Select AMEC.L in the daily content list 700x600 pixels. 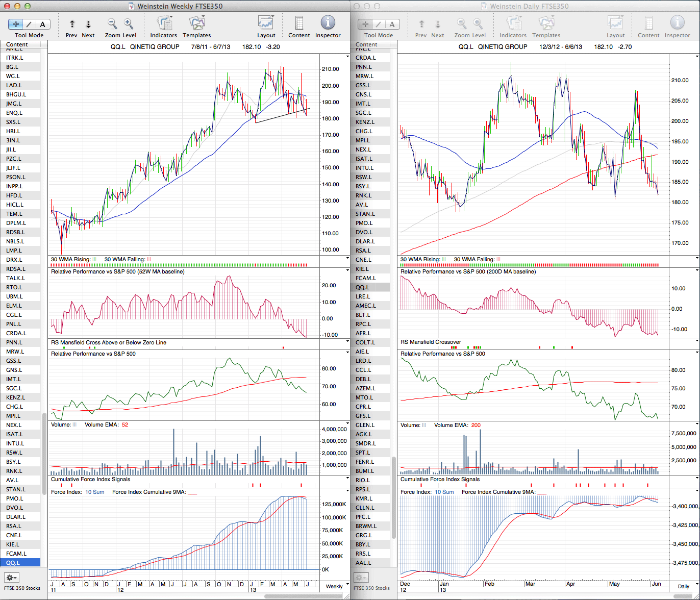pos(366,306)
